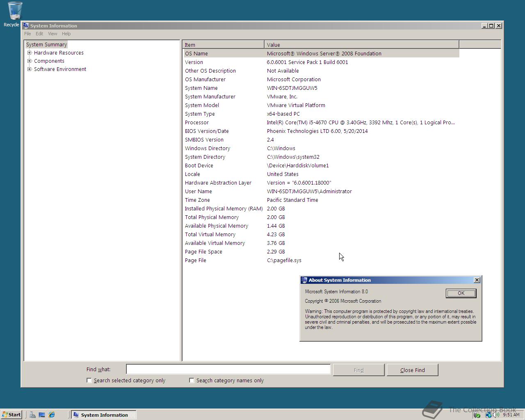Select the Locale row
Screen dimensions: 525x420
(x=321, y=174)
